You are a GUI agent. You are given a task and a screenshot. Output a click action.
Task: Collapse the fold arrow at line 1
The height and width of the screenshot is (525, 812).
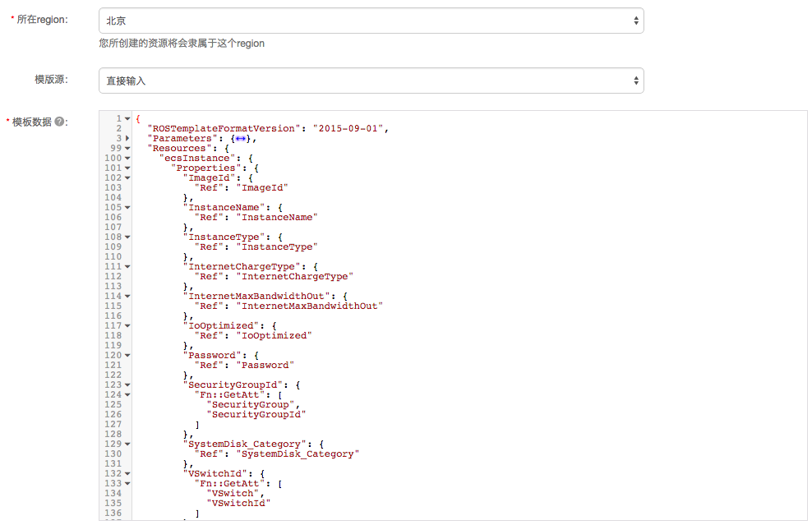coord(127,118)
